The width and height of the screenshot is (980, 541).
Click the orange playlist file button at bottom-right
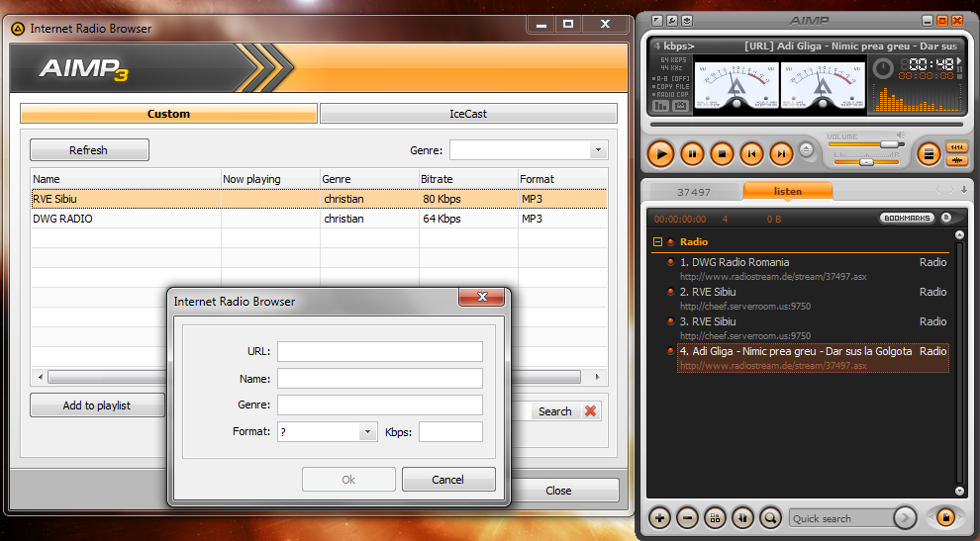(945, 517)
